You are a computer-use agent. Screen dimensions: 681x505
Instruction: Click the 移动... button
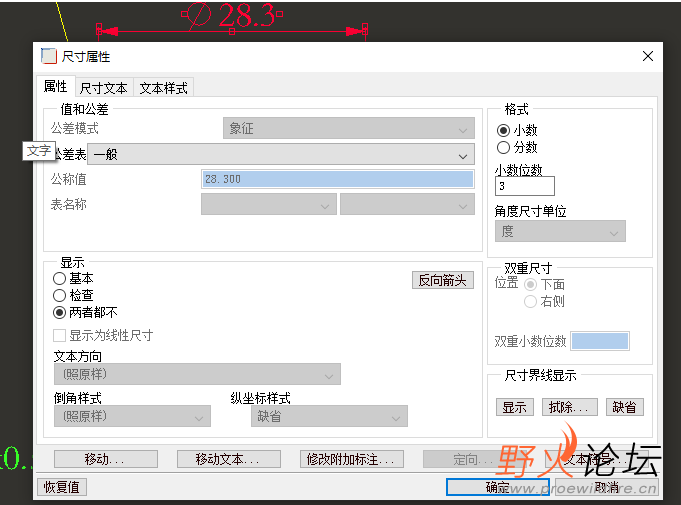click(x=106, y=459)
